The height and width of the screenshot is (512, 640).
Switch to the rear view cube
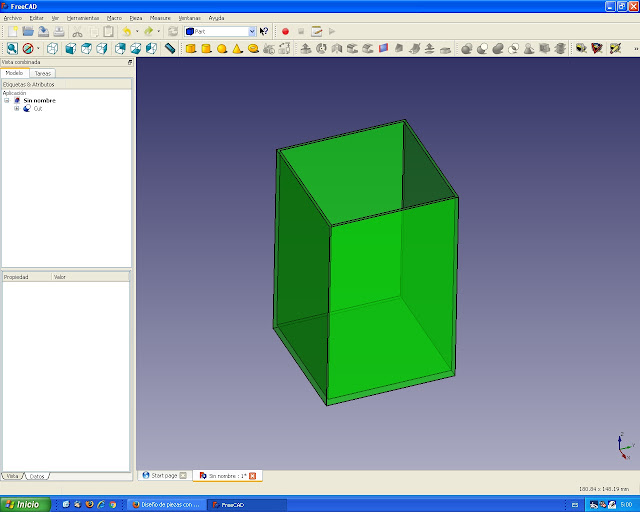(x=120, y=49)
